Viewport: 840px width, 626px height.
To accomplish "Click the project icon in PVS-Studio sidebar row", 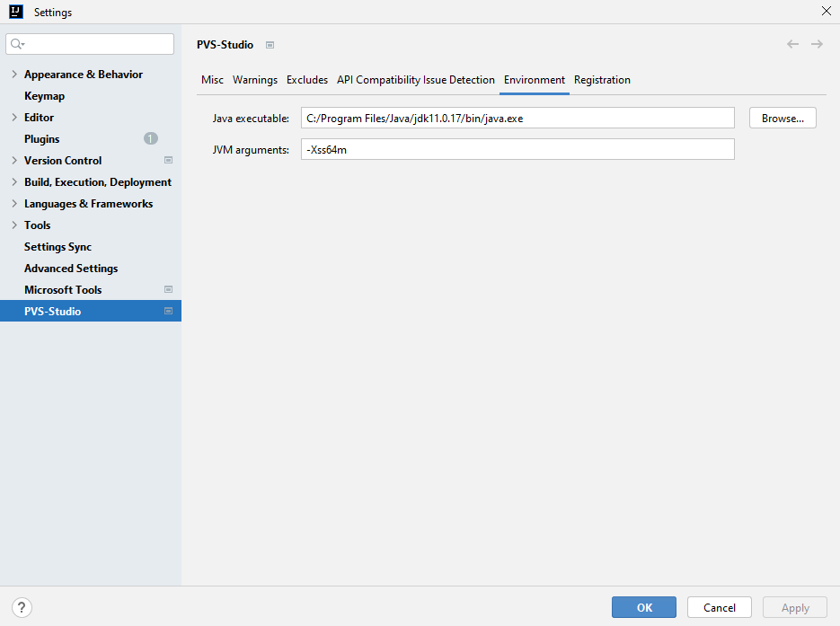I will click(168, 311).
